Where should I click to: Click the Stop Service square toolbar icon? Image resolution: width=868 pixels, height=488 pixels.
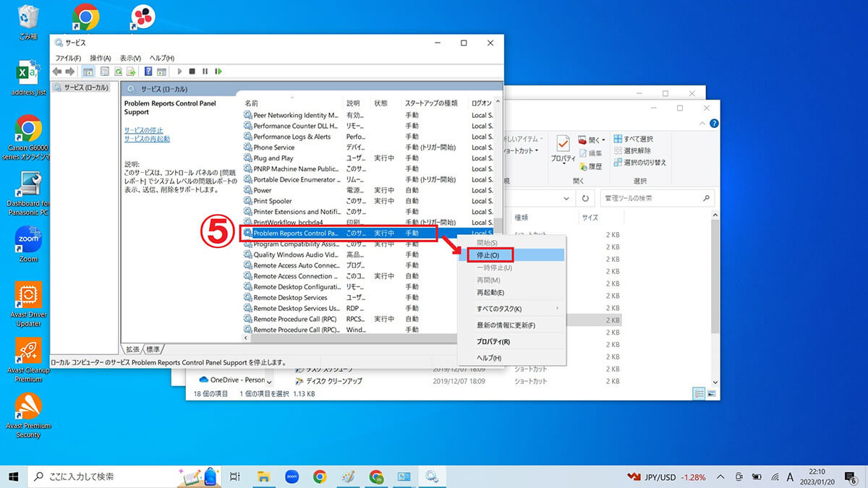[192, 72]
